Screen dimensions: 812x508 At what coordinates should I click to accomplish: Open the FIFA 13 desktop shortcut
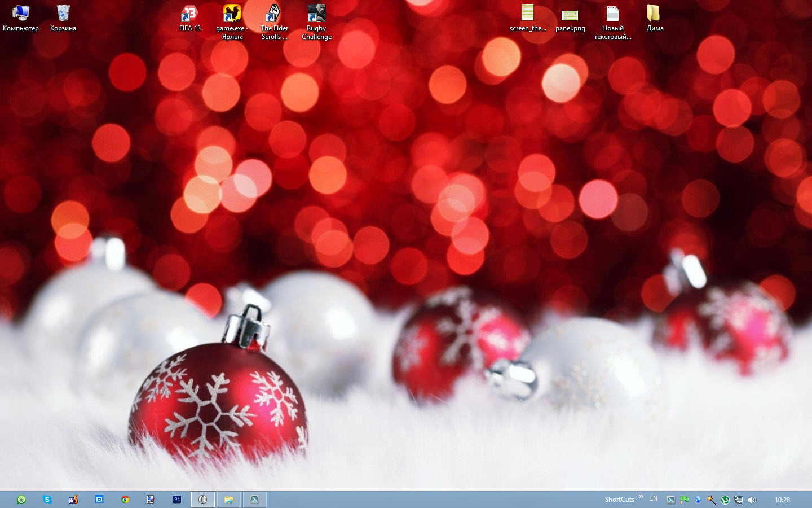189,14
